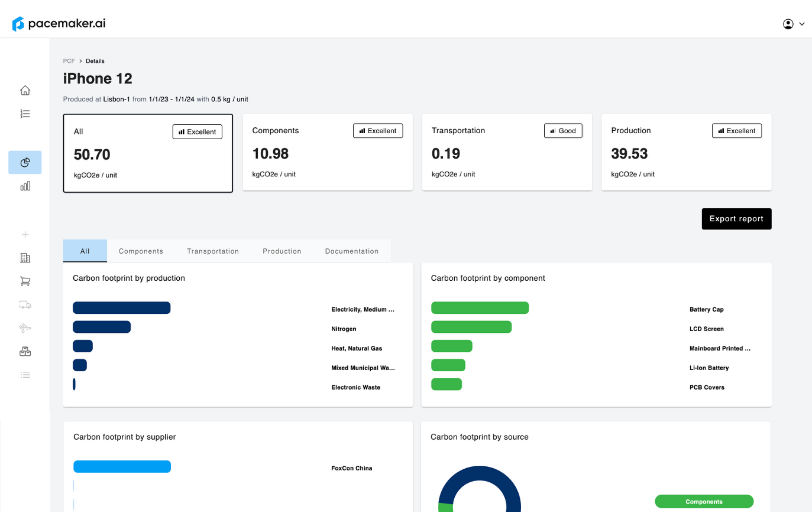The width and height of the screenshot is (812, 512).
Task: Click the plus add icon in sidebar
Action: click(25, 234)
